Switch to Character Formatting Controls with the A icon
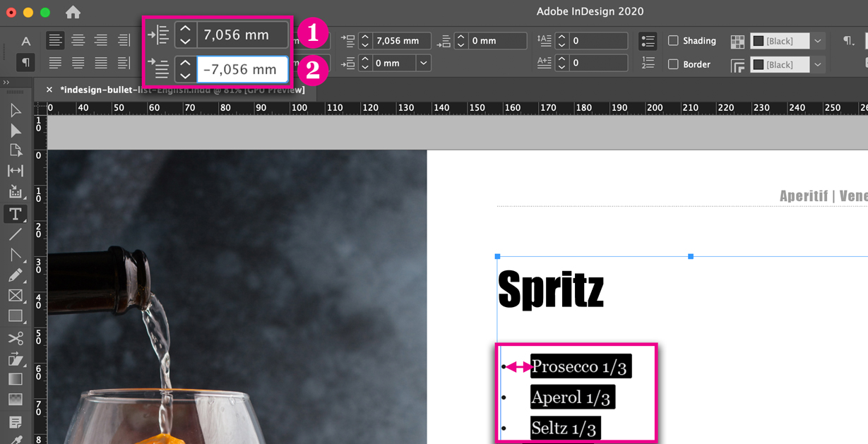 click(25, 40)
